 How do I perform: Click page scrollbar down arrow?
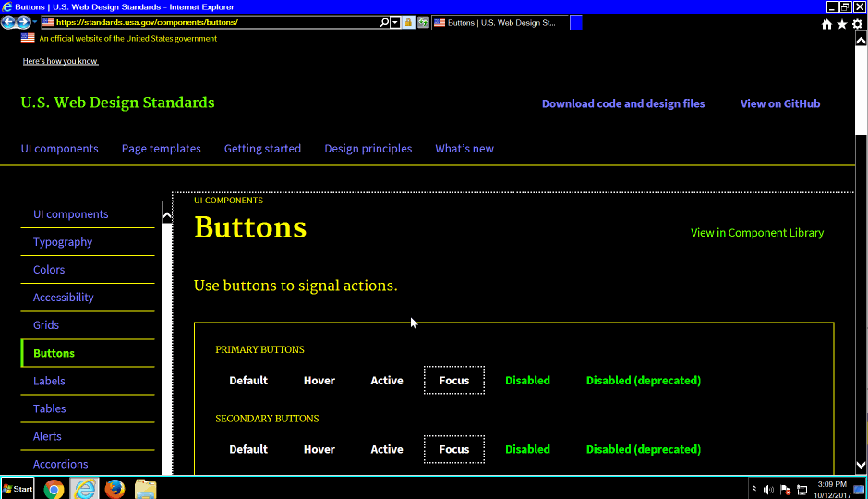pos(861,465)
